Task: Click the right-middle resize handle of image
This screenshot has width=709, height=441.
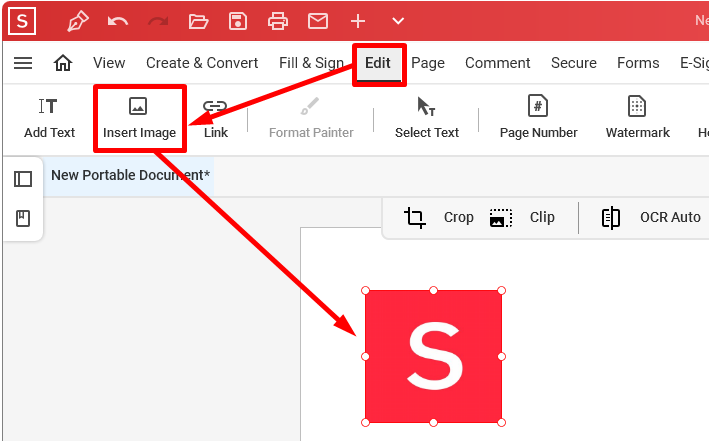Action: pyautogui.click(x=501, y=356)
